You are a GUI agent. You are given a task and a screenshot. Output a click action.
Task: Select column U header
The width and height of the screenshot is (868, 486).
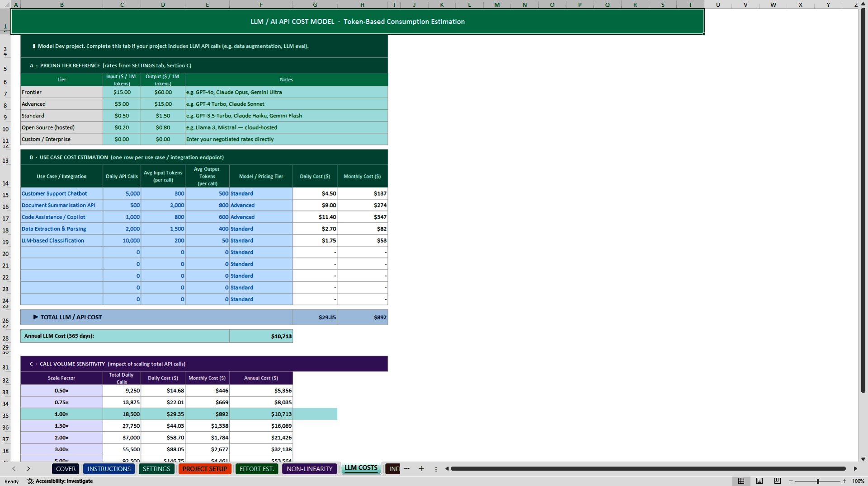coord(718,5)
